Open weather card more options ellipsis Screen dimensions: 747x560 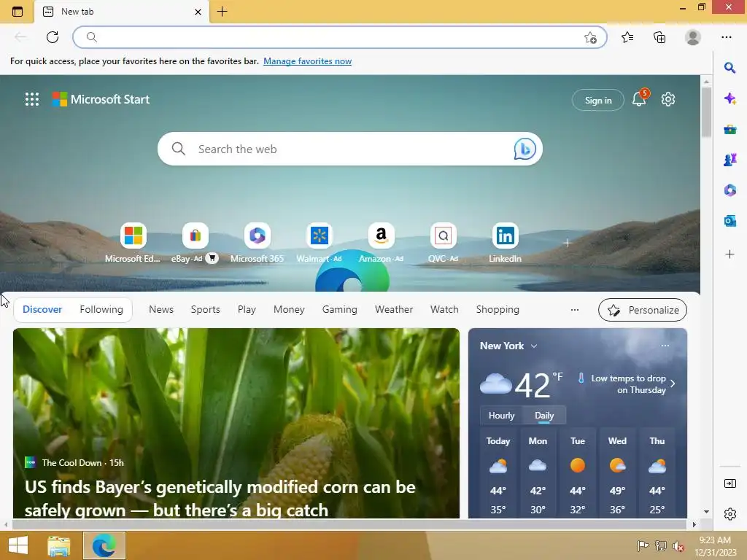click(x=665, y=346)
